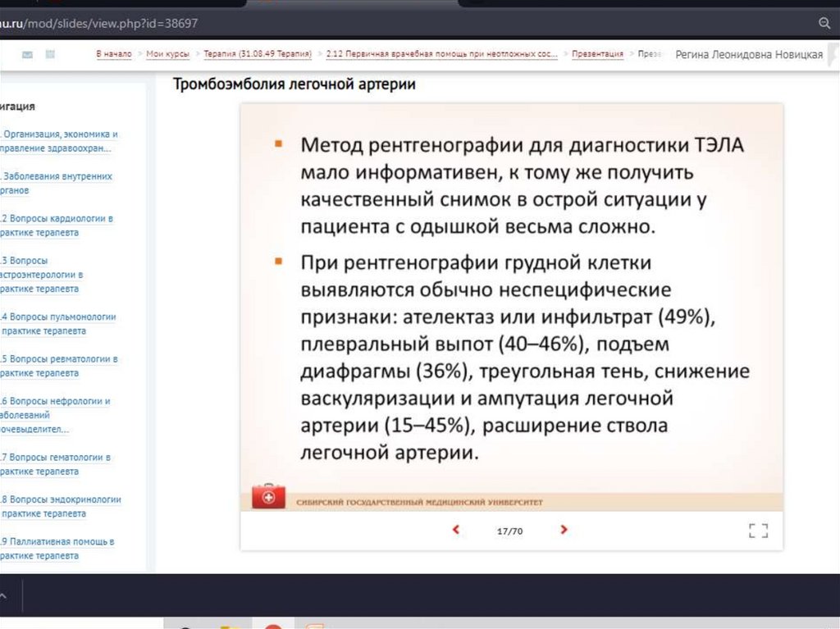840x629 pixels.
Task: Open the messages envelope icon
Action: [27, 55]
